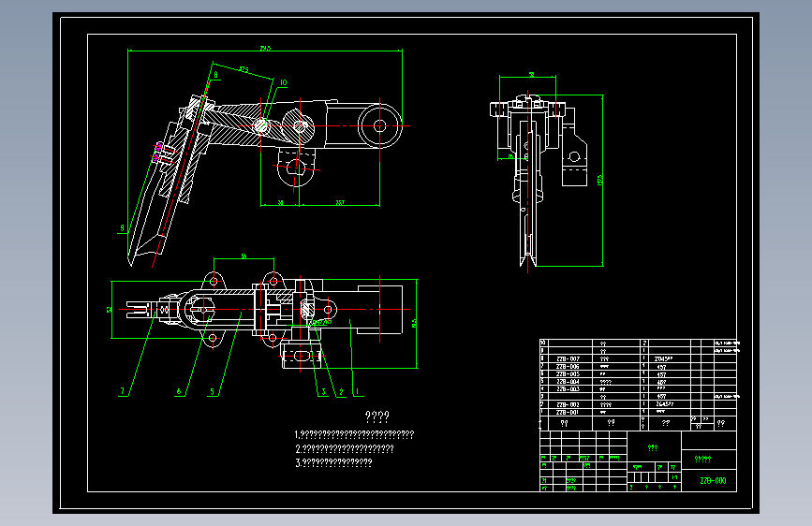Select the 56 dimension above bottom view
Viewport: 812px width, 526px height.
[x=244, y=256]
